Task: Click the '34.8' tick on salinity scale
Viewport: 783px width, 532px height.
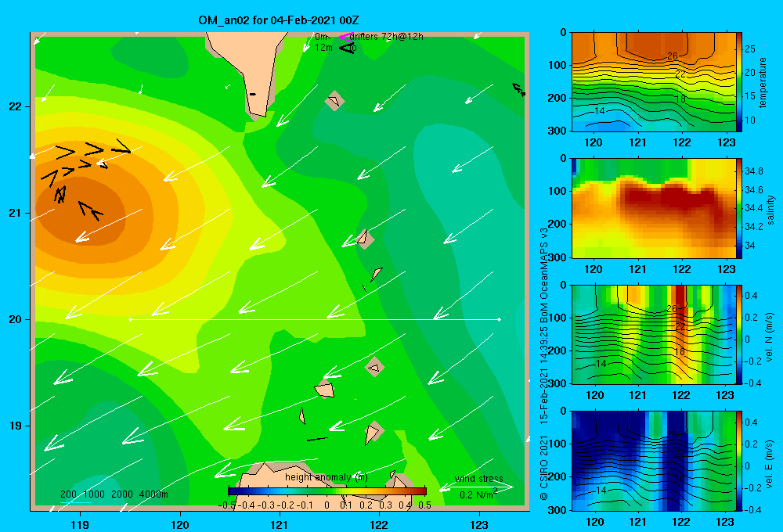Action: [753, 171]
